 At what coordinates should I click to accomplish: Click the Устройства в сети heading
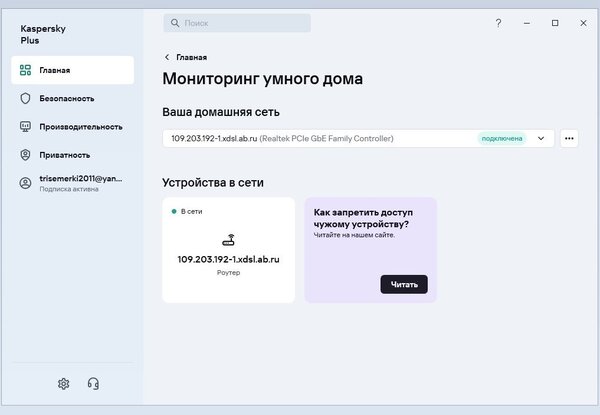(x=213, y=182)
